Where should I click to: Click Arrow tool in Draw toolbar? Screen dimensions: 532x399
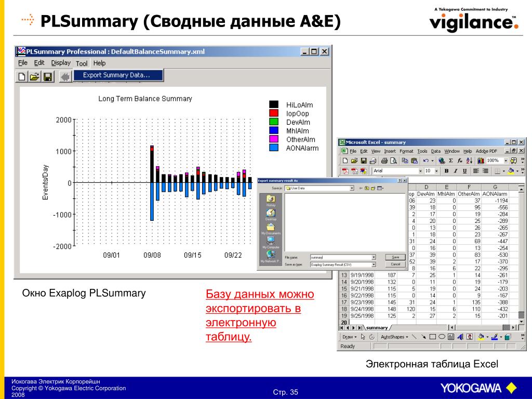pos(423,337)
